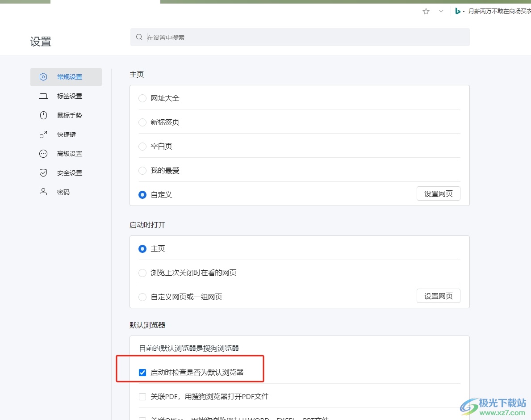Click 设置网页 button beside 自定义网页或一组网页
Viewport: 531px width, 420px height.
pos(438,296)
